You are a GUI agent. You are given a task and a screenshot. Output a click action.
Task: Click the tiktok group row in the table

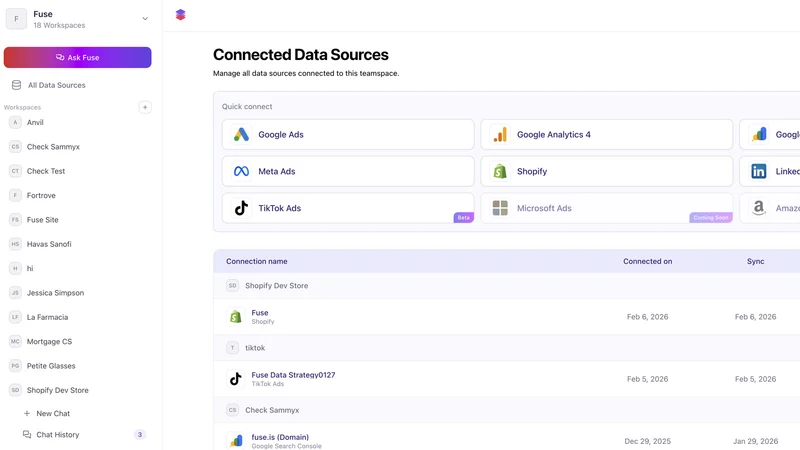pos(507,348)
